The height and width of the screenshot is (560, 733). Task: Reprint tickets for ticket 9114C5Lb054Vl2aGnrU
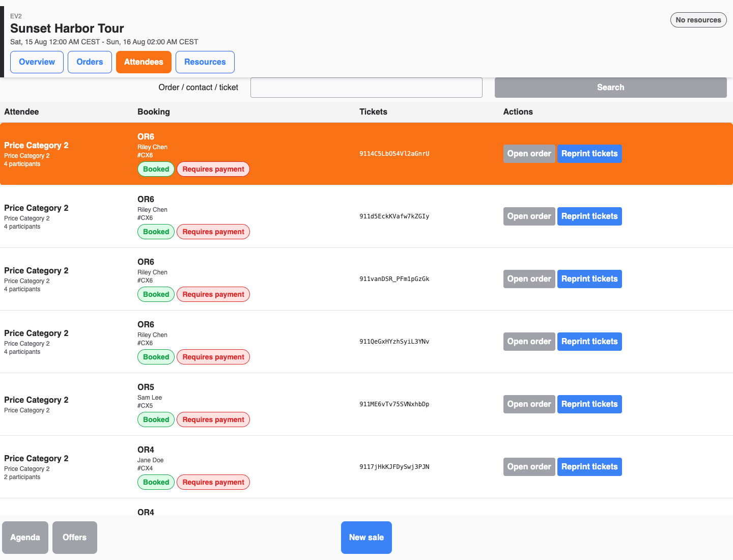[x=589, y=154]
